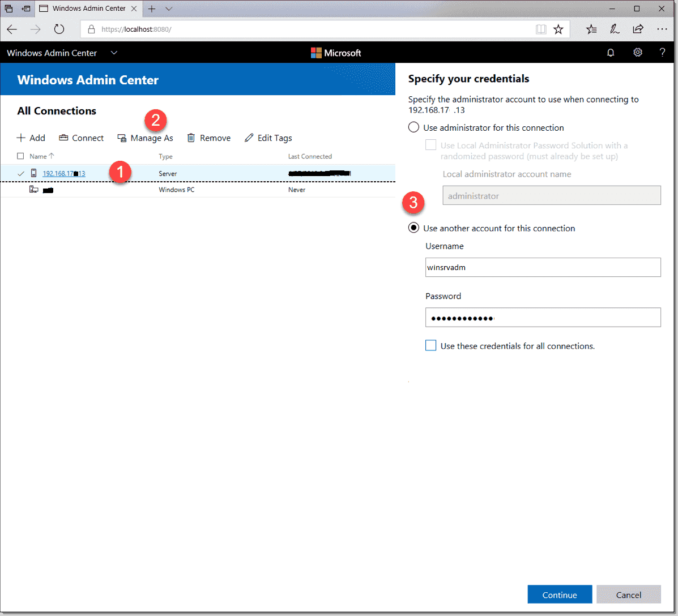
Task: Click the Server type cell
Action: pyautogui.click(x=168, y=174)
